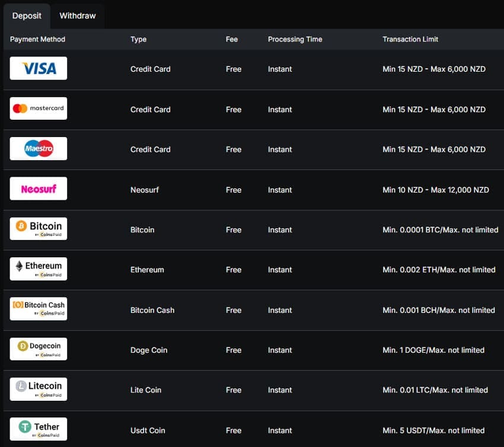Choose the Neosurf payment icon
The width and height of the screenshot is (504, 447).
38,189
